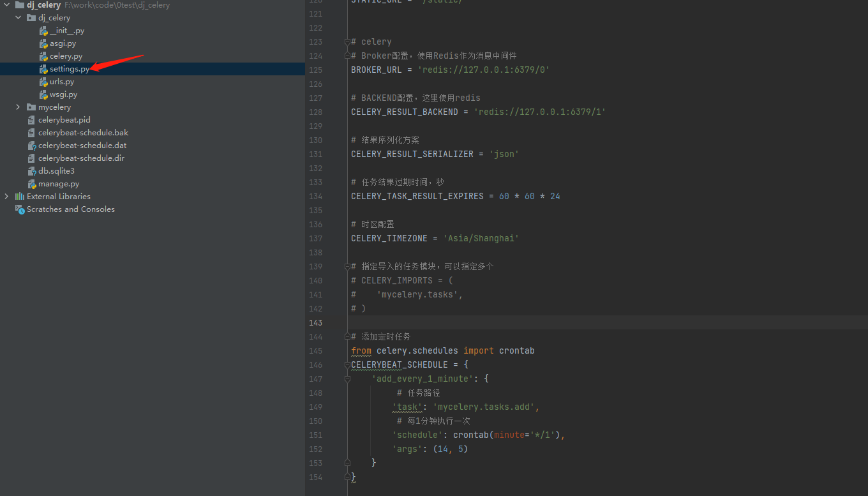
Task: Select celerybeat-schedule.dir in the project tree
Action: 153,158
